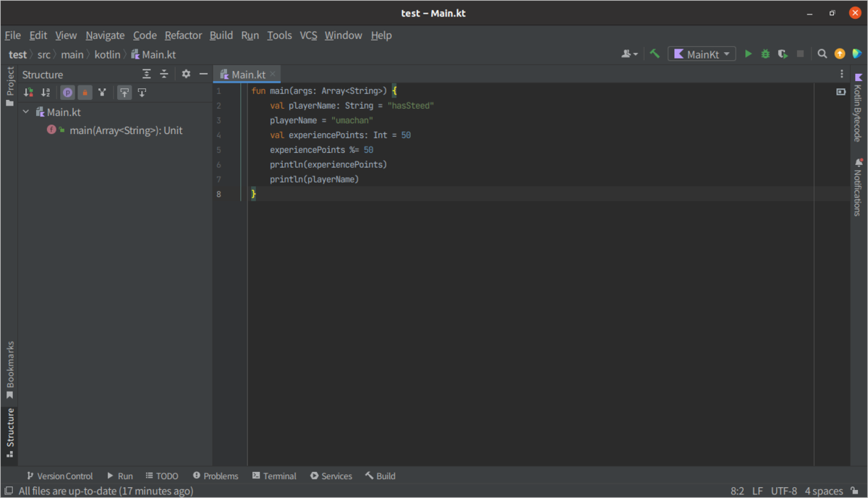Open the Bookmarks tool window
Viewport: 868px width, 498px height.
click(x=9, y=371)
